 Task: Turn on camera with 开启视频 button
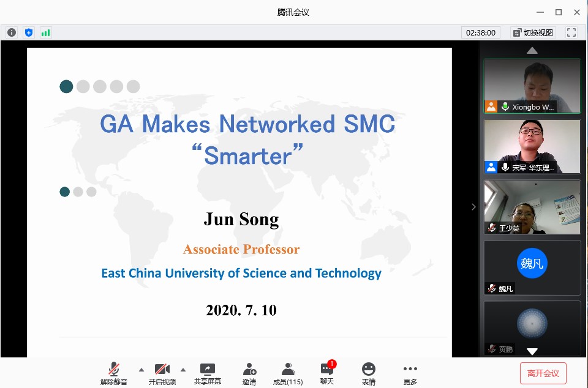[162, 373]
